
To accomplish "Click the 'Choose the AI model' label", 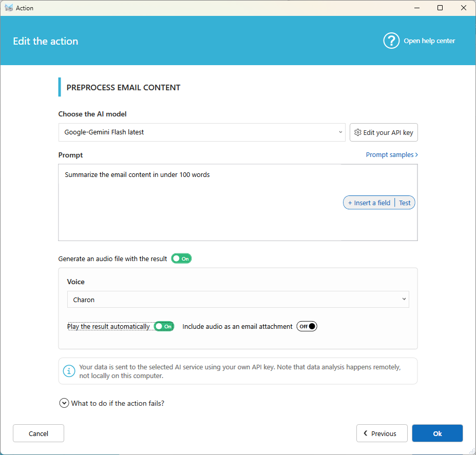I will 92,114.
